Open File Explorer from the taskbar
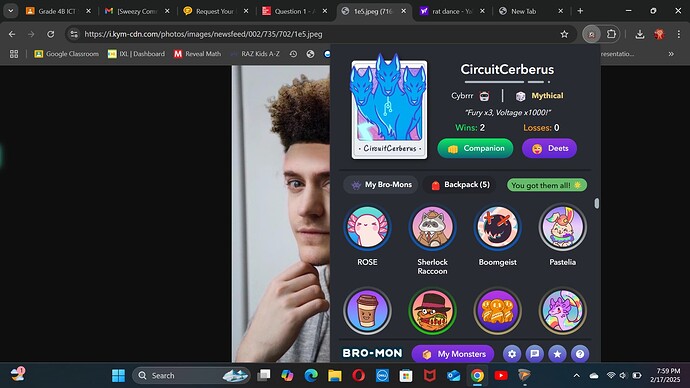Viewport: 690px width, 388px height. tap(335, 375)
